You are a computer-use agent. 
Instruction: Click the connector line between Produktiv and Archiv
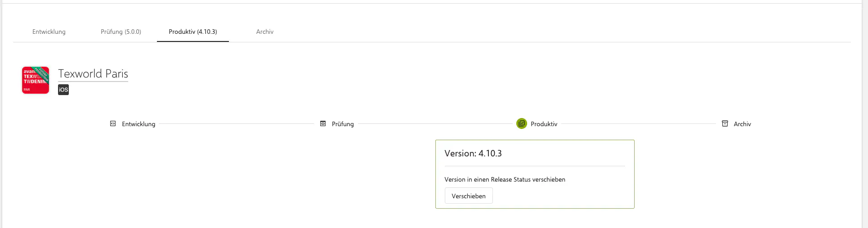[x=639, y=124]
